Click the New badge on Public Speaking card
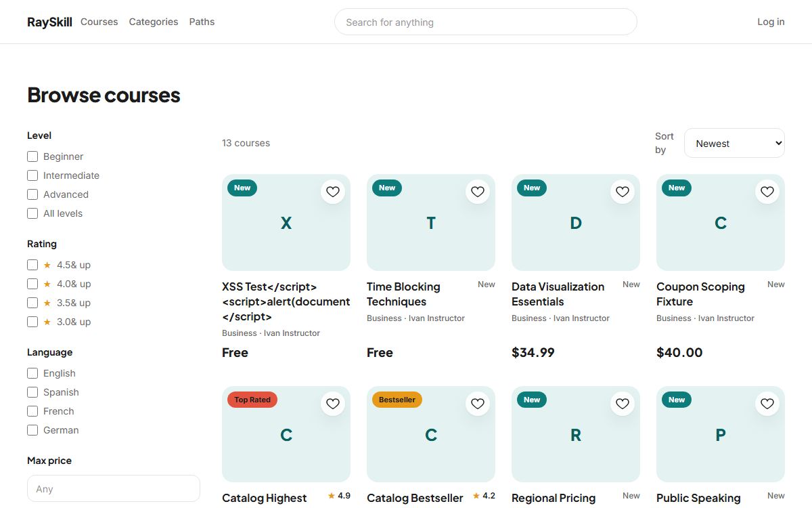812x508 pixels. click(677, 400)
